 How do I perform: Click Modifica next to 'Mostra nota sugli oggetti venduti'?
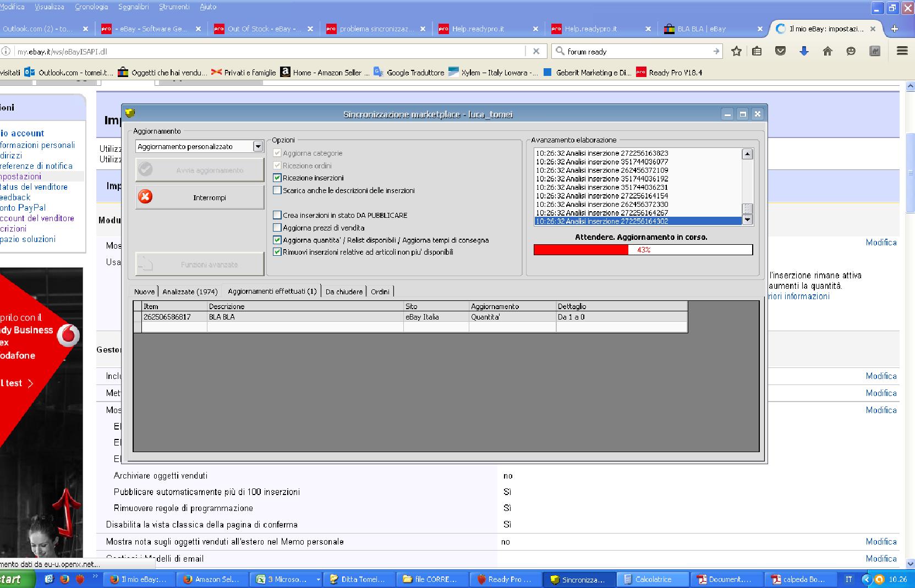point(881,542)
